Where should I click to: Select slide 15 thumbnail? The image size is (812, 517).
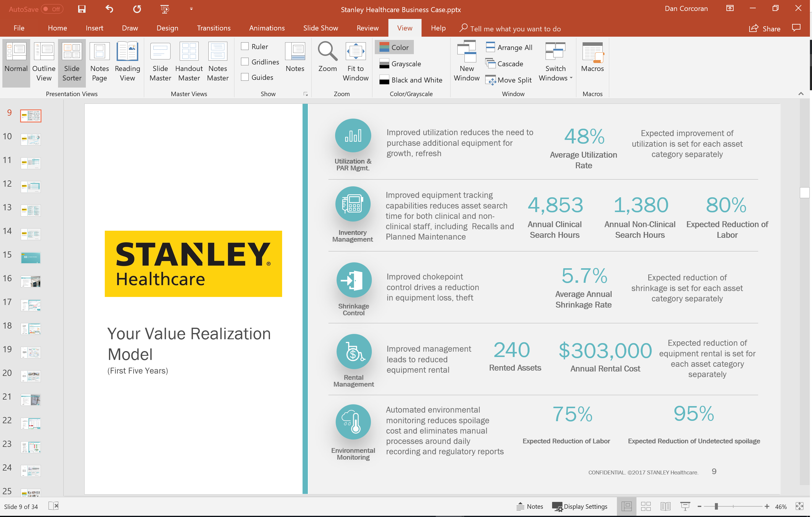31,258
